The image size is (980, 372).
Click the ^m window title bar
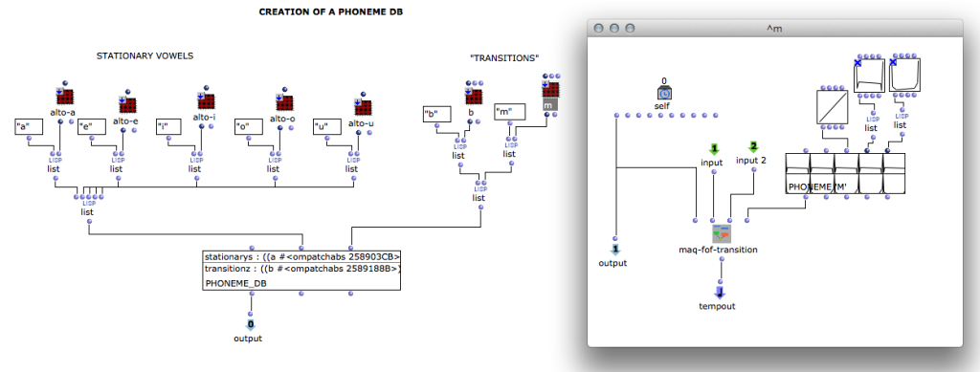click(x=775, y=28)
